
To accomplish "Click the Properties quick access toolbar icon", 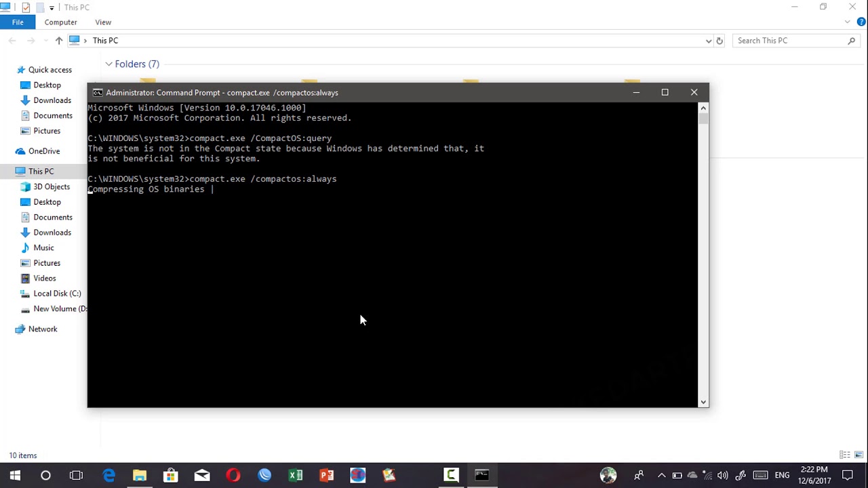I will (x=26, y=7).
